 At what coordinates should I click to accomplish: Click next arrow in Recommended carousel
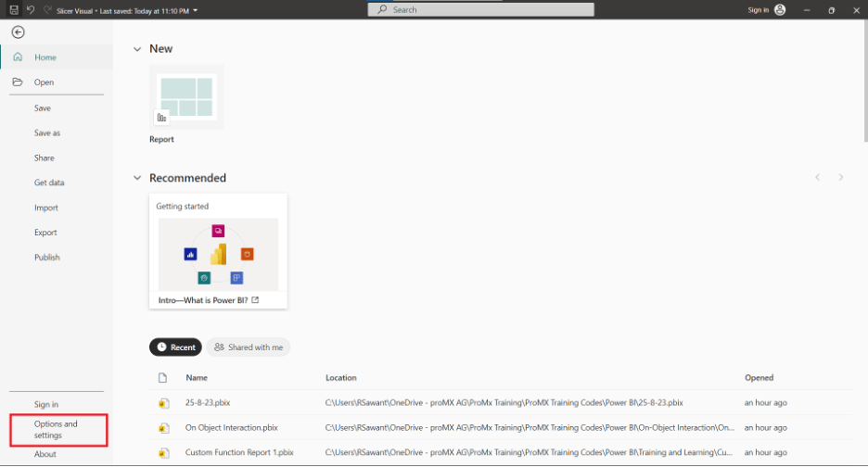(x=841, y=177)
